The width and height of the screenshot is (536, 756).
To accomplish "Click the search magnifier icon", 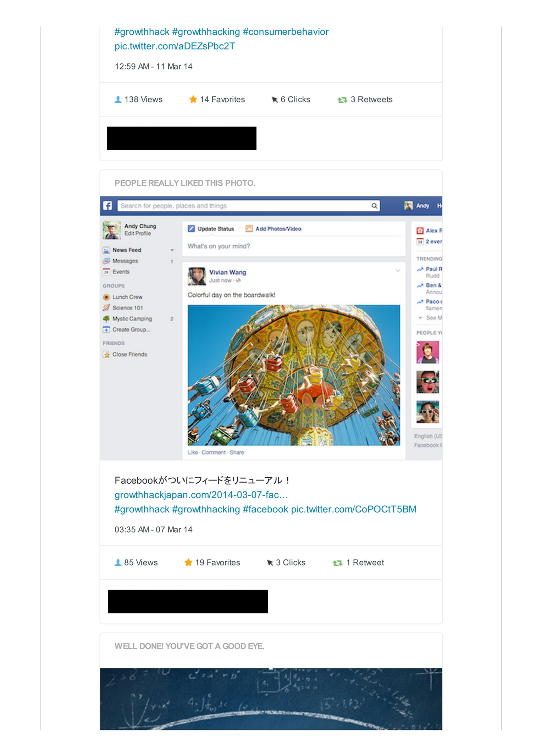I will point(374,206).
